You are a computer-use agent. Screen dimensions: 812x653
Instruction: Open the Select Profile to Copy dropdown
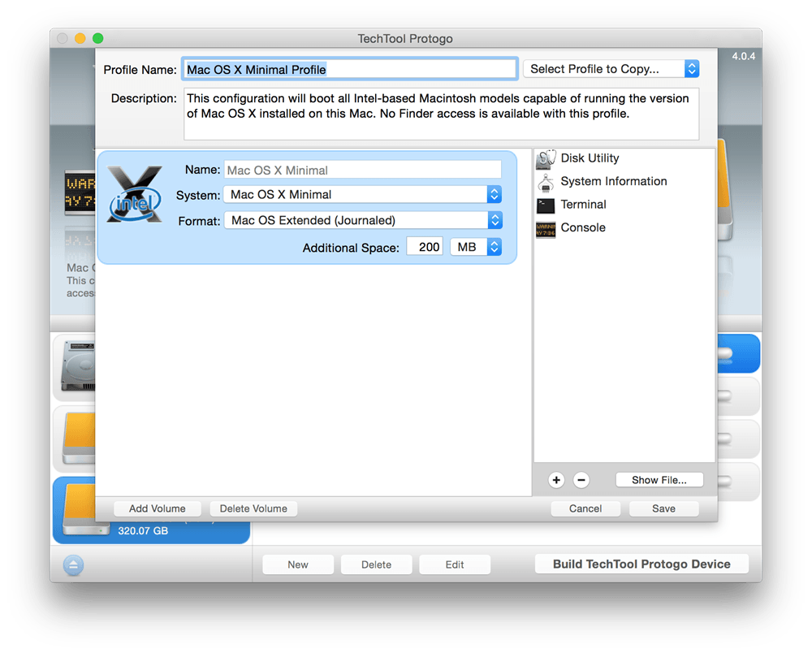pos(611,69)
